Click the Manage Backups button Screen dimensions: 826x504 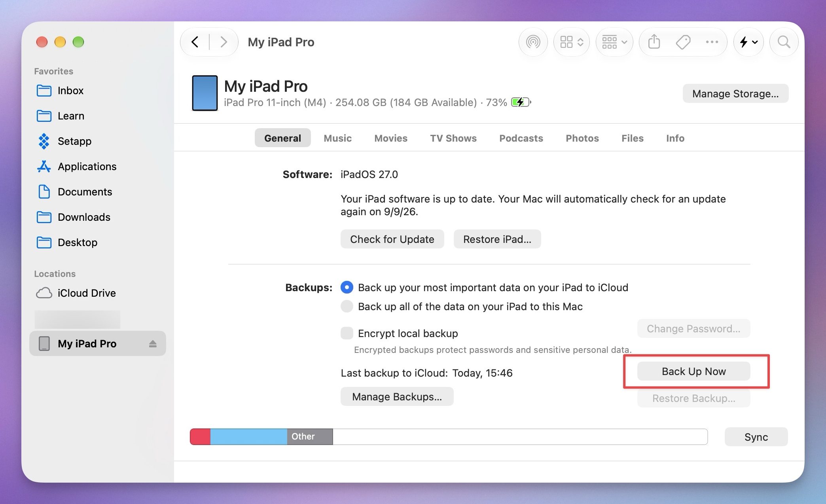397,396
